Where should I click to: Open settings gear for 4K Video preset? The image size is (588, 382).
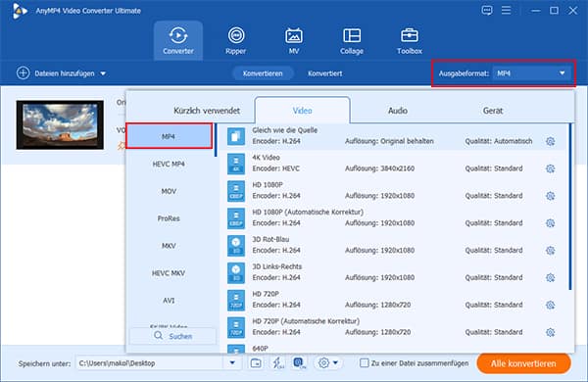(x=550, y=168)
